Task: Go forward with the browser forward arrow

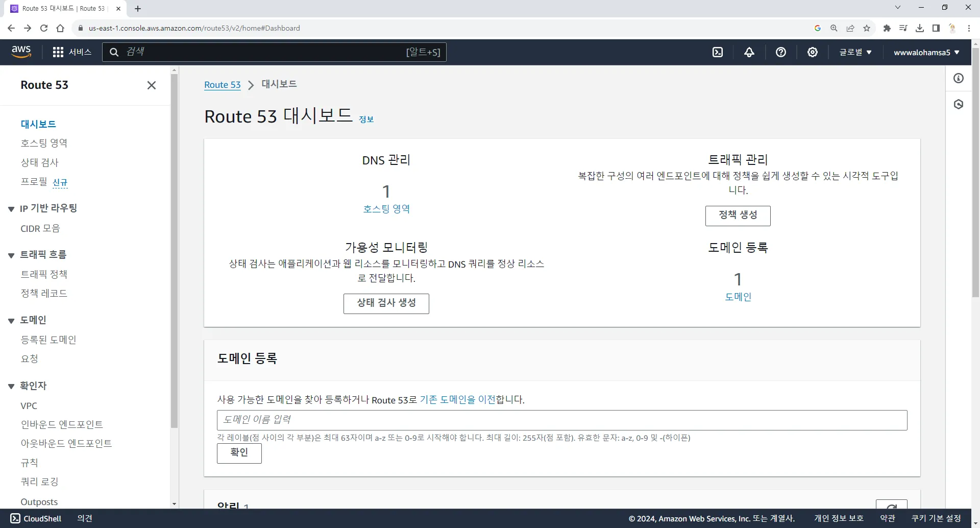Action: point(28,28)
